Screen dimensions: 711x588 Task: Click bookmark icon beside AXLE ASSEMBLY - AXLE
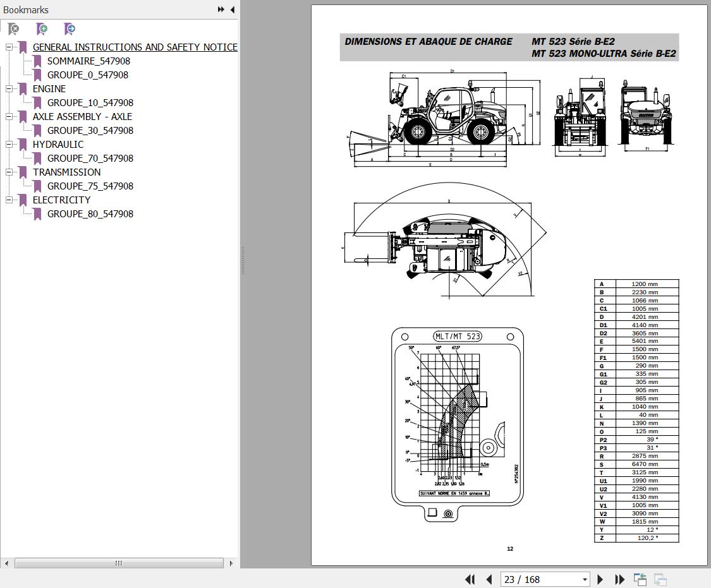[23, 116]
